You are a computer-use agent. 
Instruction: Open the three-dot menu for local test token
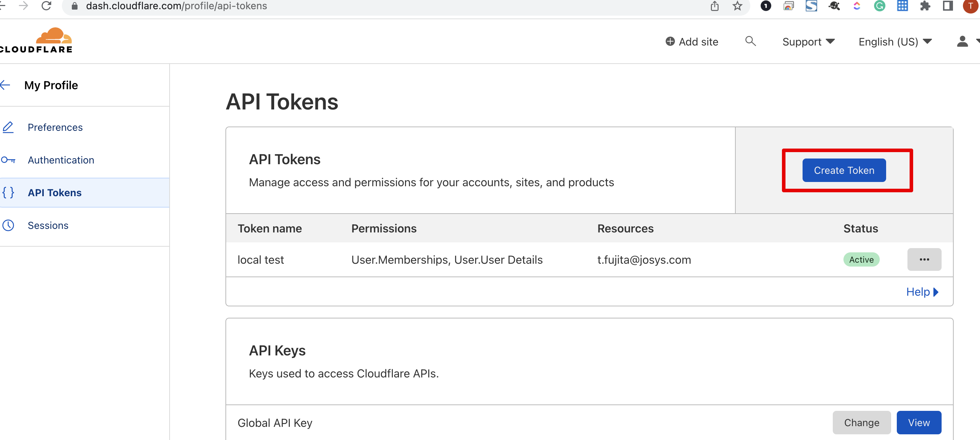click(x=924, y=259)
